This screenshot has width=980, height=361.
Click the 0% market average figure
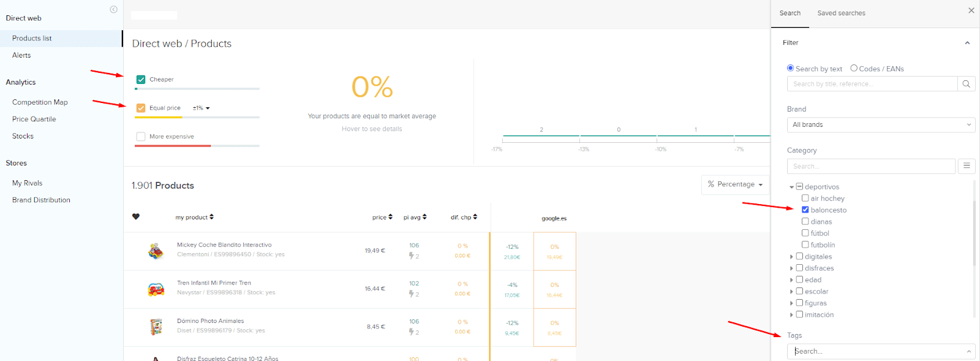pyautogui.click(x=372, y=86)
